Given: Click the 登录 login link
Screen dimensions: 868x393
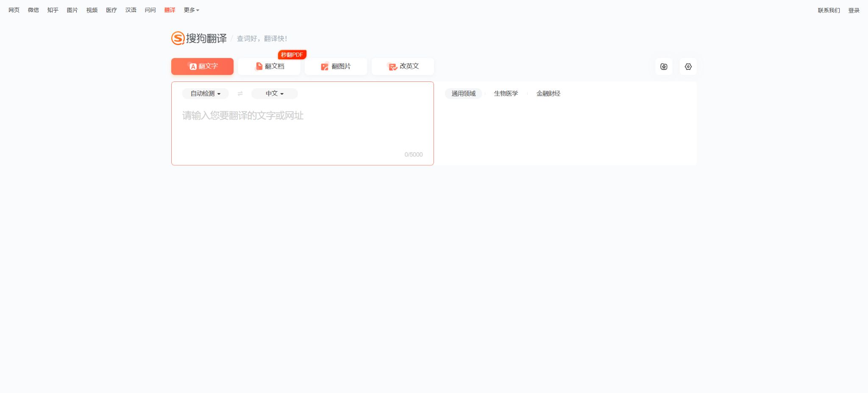Looking at the screenshot, I should pos(854,10).
